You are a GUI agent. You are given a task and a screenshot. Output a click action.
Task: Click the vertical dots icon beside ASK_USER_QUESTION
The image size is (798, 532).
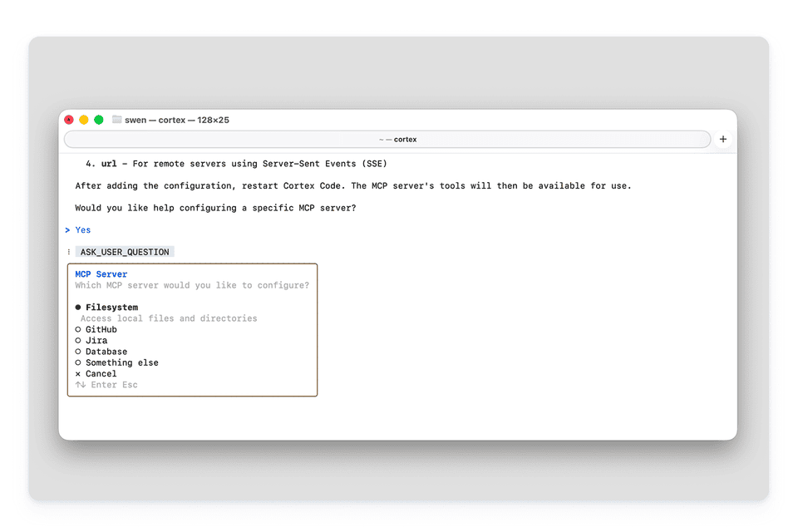(69, 251)
